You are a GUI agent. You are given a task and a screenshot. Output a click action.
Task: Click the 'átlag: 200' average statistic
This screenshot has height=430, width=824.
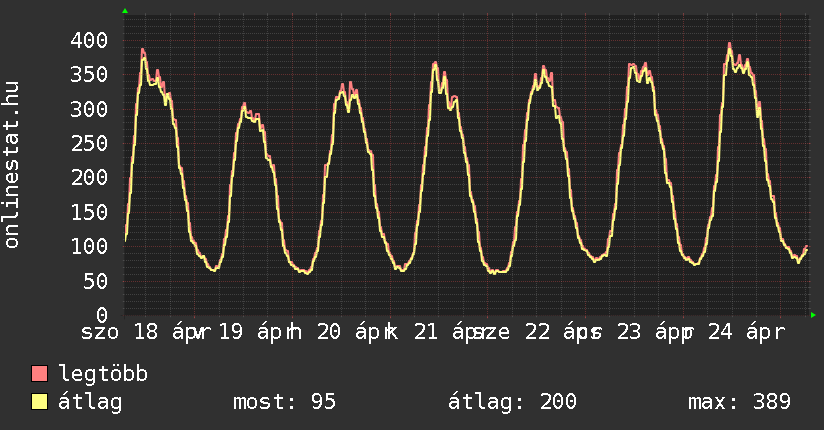pyautogui.click(x=512, y=402)
